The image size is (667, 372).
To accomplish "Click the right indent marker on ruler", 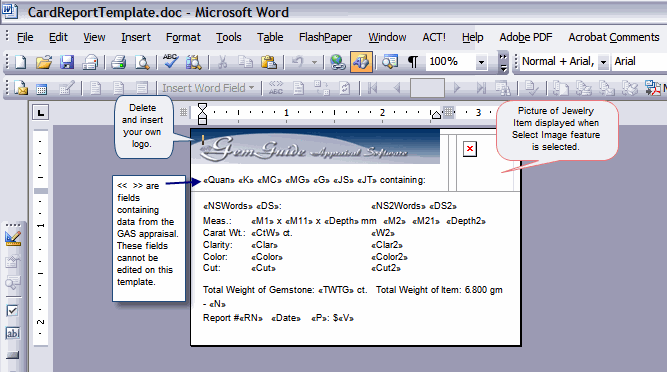I will [x=436, y=115].
